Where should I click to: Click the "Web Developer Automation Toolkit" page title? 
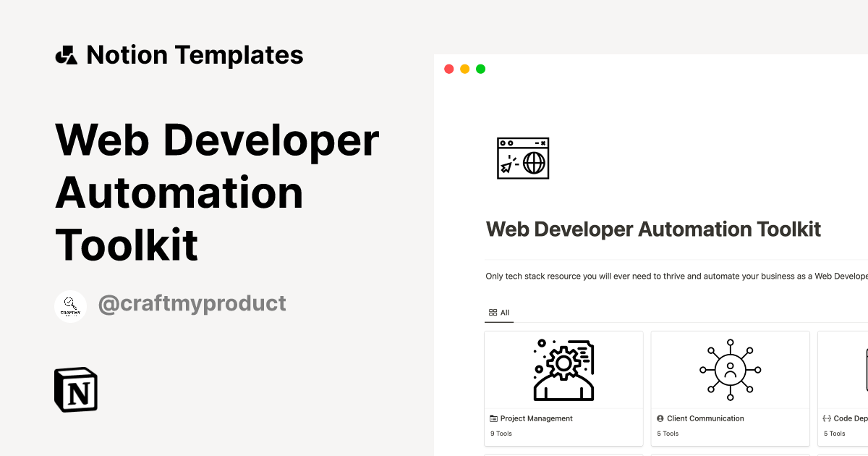[x=653, y=229]
